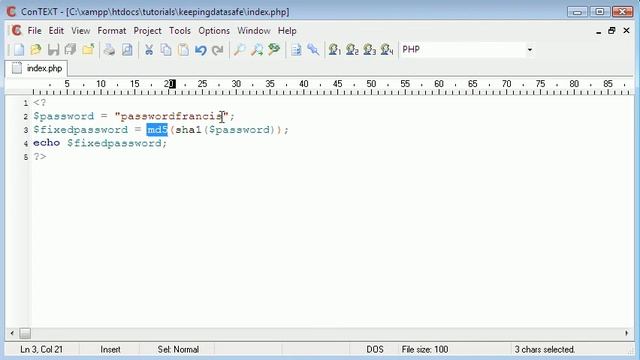This screenshot has width=640, height=360.
Task: Save the file with floppy disk icon
Action: click(53, 50)
